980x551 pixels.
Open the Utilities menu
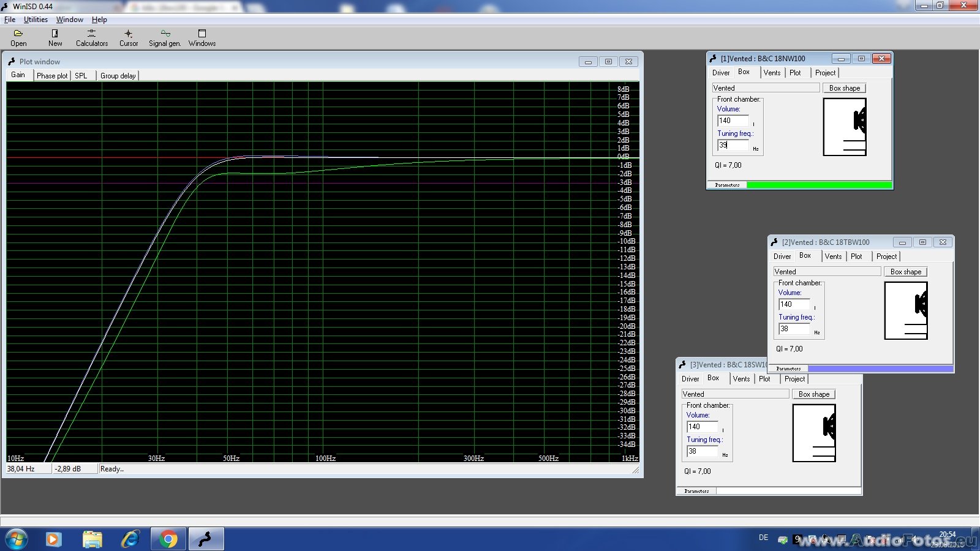pos(36,20)
